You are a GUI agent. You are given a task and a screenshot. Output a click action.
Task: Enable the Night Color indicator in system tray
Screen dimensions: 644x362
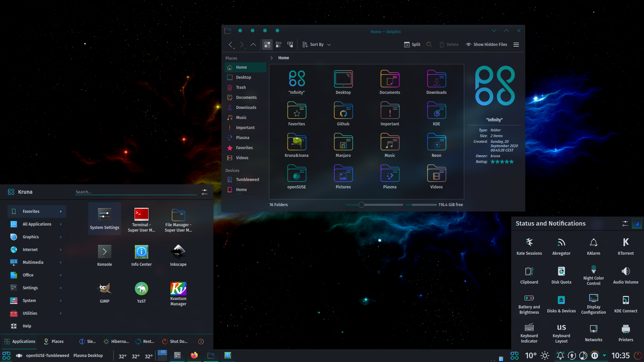545,355
